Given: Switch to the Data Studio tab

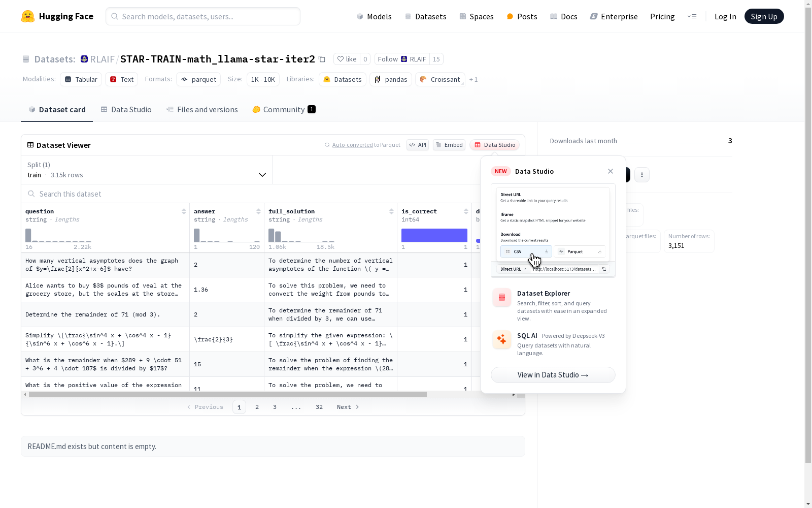Looking at the screenshot, I should click(x=126, y=109).
